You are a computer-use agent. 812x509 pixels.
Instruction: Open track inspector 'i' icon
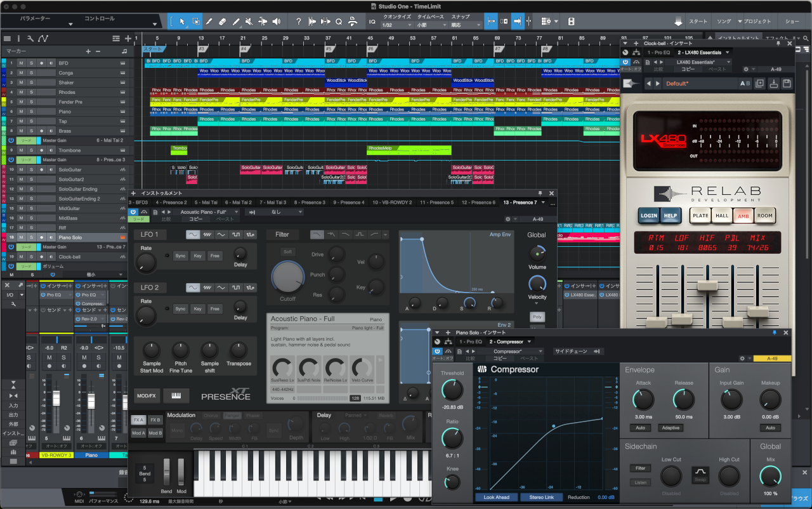coord(18,39)
